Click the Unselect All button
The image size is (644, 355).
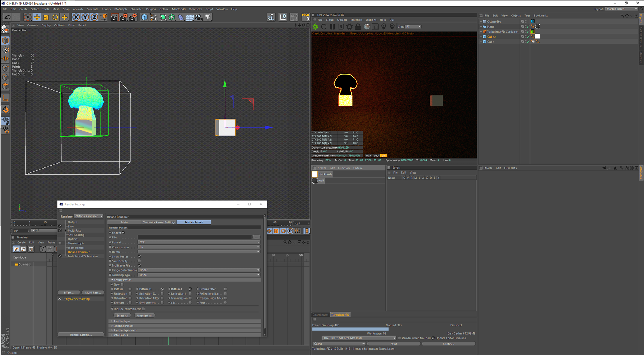[145, 316]
